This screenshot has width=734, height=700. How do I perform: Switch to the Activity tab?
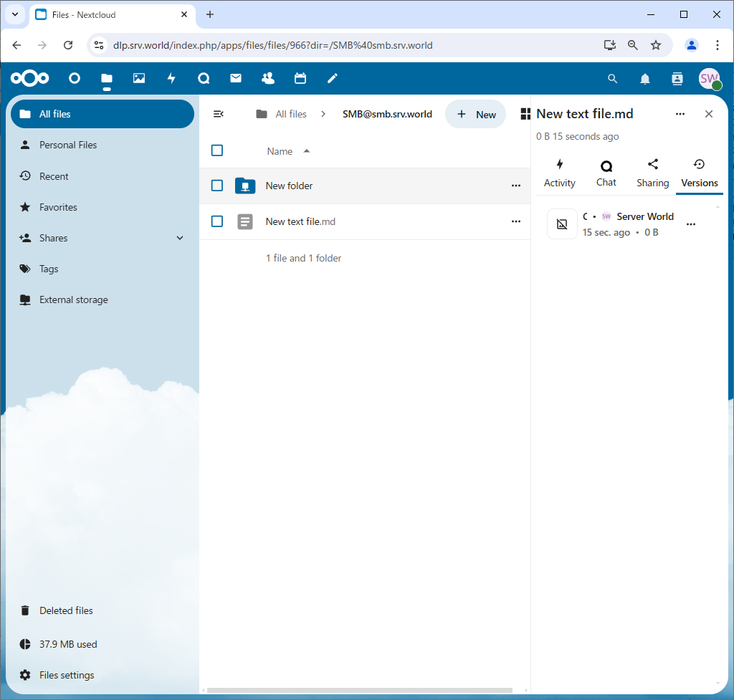(559, 173)
